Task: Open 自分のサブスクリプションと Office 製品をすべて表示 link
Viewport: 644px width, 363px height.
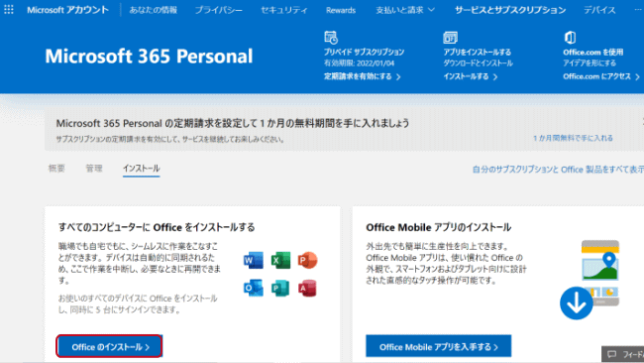Action: (558, 170)
